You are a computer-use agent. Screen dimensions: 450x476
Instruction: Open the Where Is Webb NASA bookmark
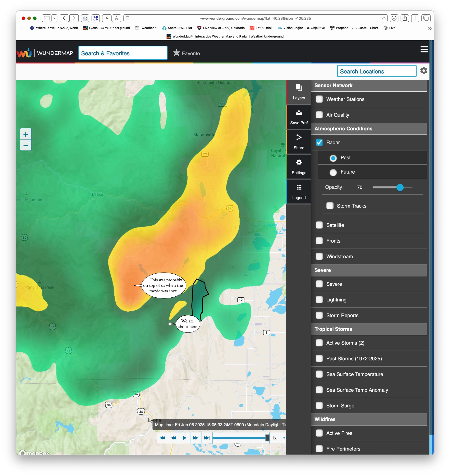click(54, 28)
